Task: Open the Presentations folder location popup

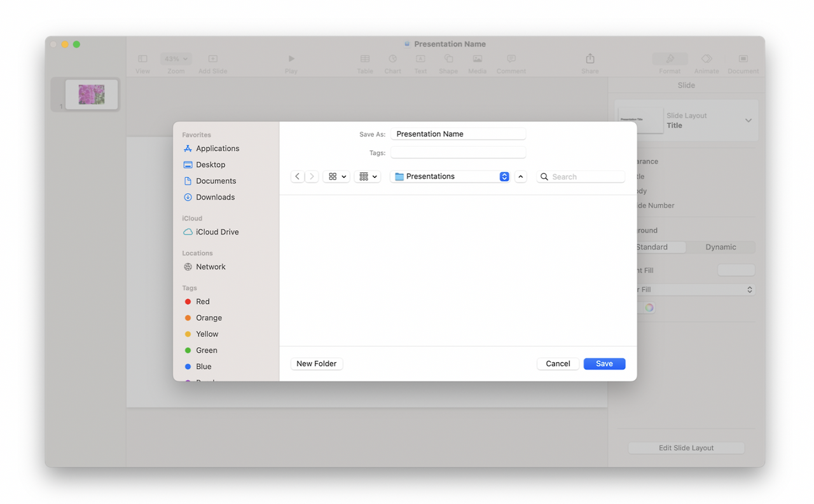Action: click(451, 177)
